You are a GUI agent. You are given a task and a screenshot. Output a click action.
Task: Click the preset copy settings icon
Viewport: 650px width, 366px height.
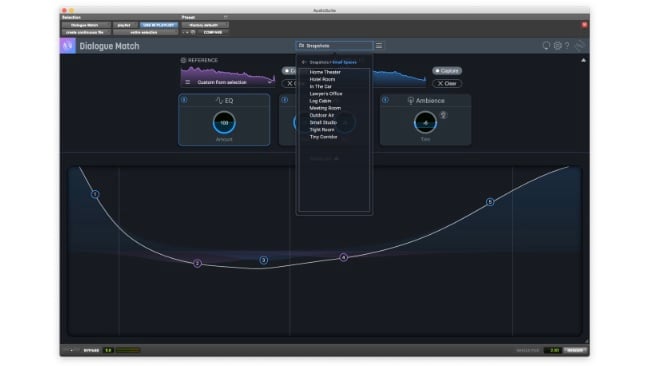coord(193,32)
